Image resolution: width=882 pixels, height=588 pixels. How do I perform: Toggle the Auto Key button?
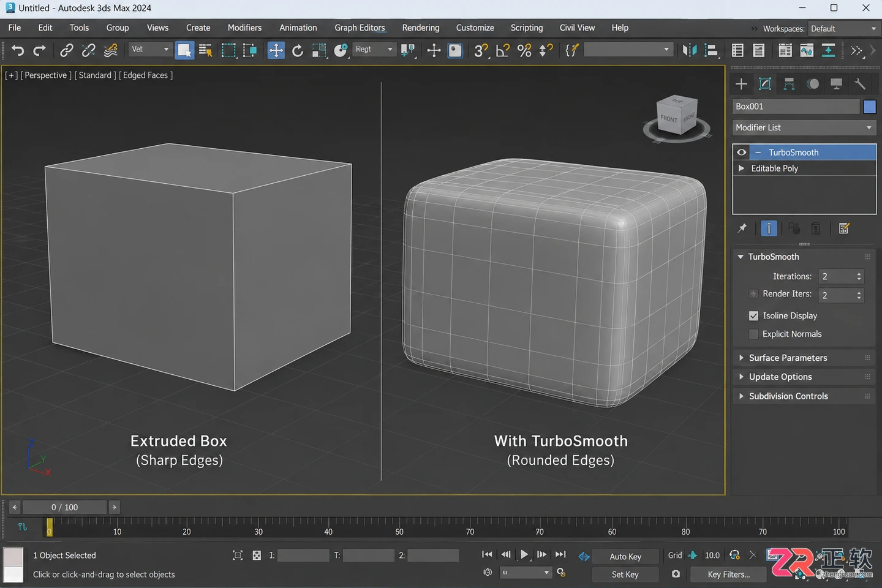point(625,556)
